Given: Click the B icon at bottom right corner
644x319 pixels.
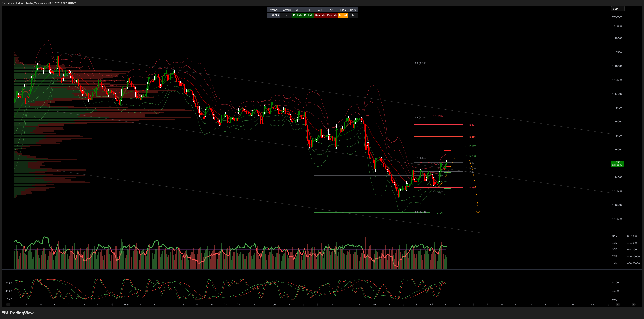Looking at the screenshot, I should click(x=634, y=305).
